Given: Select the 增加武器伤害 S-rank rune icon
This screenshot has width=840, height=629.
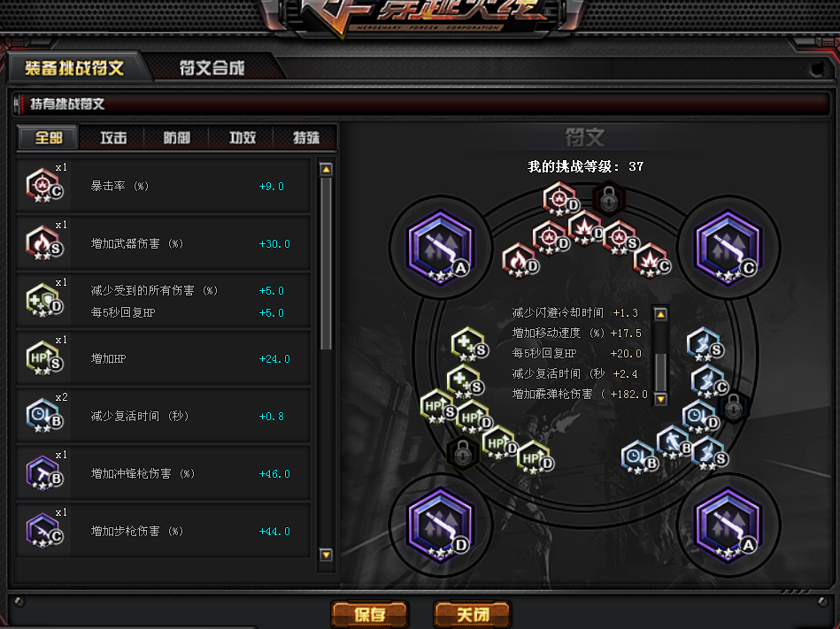Looking at the screenshot, I should coord(44,243).
